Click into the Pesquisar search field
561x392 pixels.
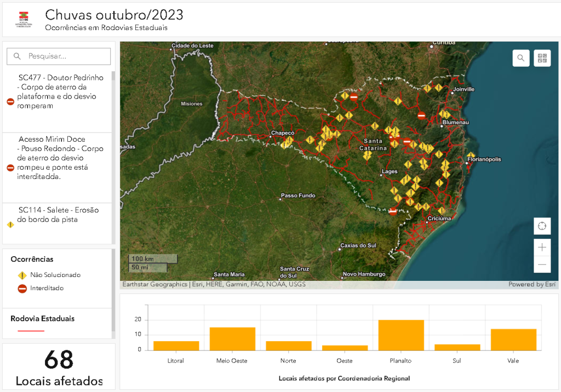click(x=59, y=56)
